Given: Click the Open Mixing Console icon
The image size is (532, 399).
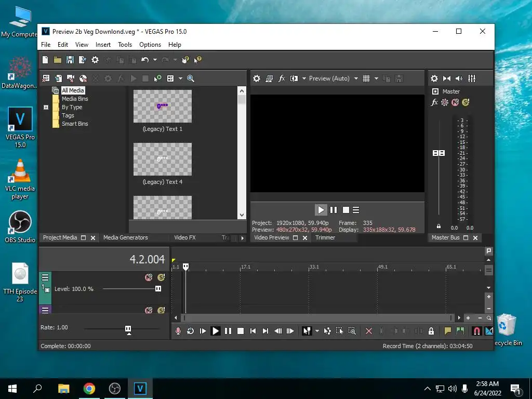Looking at the screenshot, I should click(472, 78).
